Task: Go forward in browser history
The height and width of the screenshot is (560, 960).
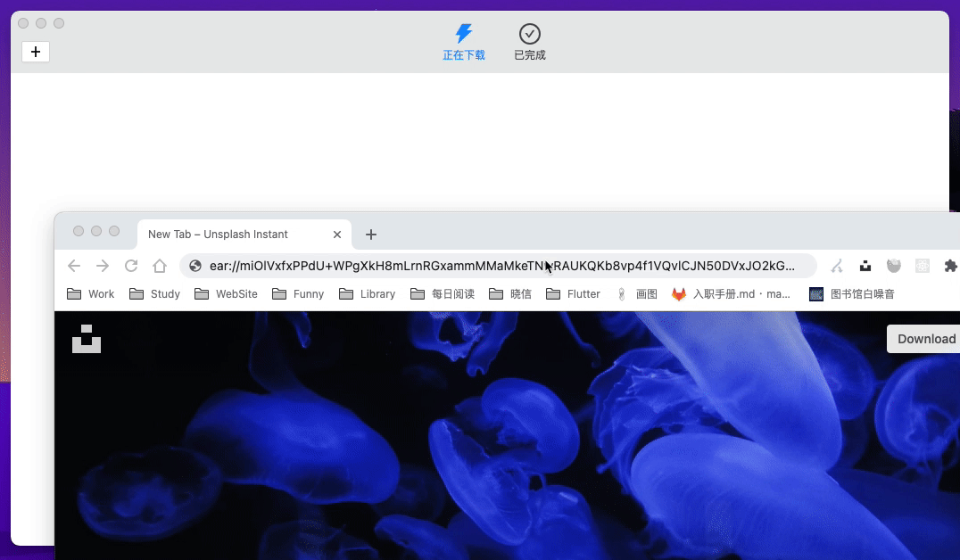Action: [x=103, y=266]
